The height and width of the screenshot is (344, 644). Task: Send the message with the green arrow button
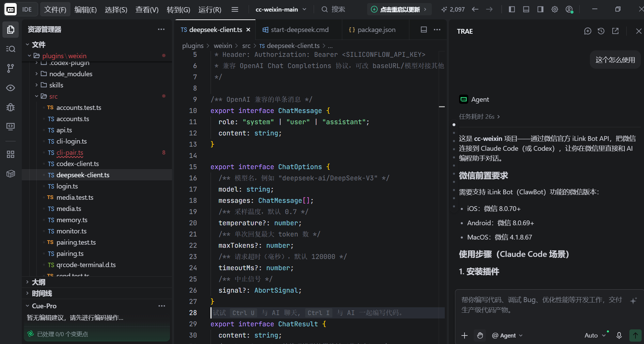click(635, 335)
